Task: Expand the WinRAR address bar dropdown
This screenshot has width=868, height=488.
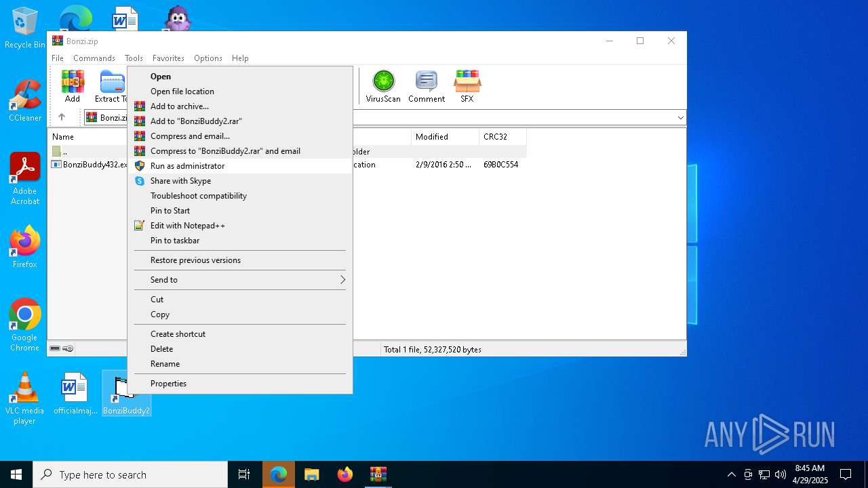Action: tap(680, 118)
